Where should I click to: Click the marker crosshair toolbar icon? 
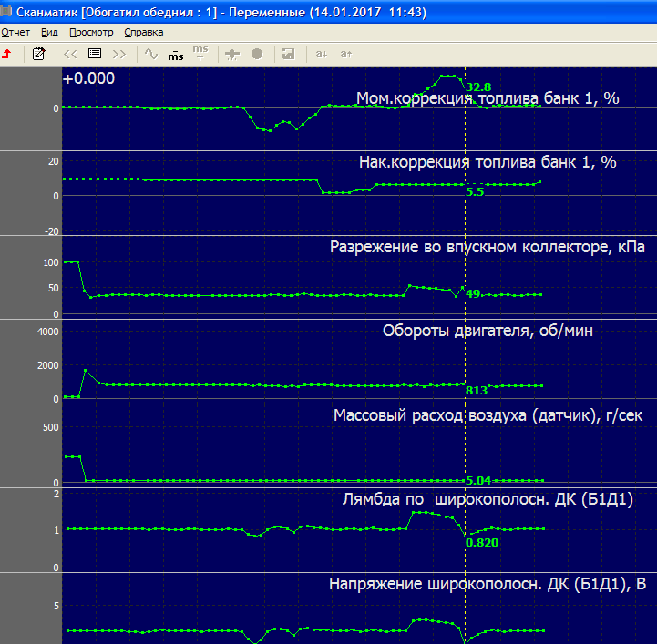pos(232,54)
